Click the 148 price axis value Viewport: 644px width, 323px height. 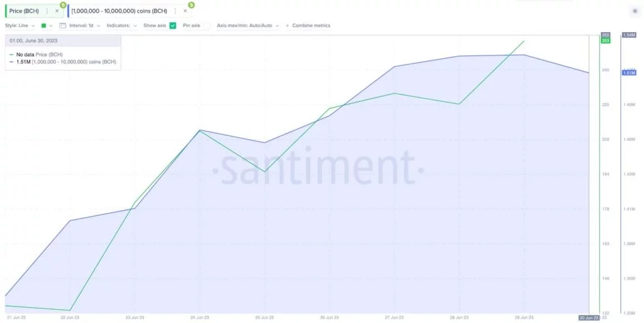click(x=606, y=279)
